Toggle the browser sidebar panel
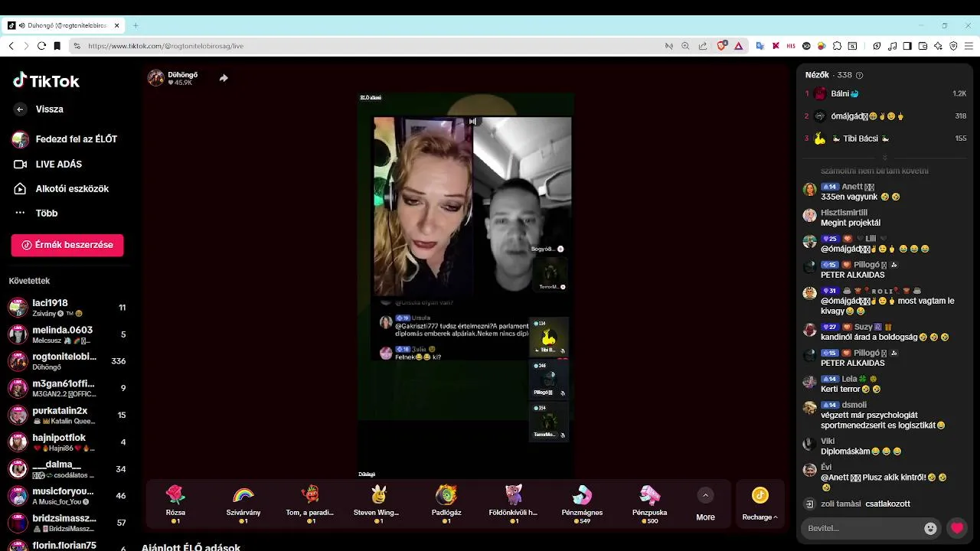Viewport: 980px width, 551px height. pyautogui.click(x=907, y=46)
